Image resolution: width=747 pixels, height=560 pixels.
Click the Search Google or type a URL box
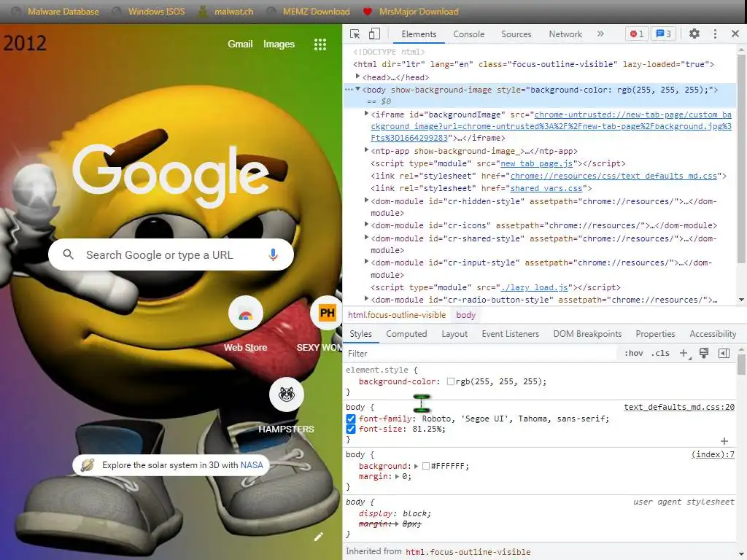tap(171, 254)
